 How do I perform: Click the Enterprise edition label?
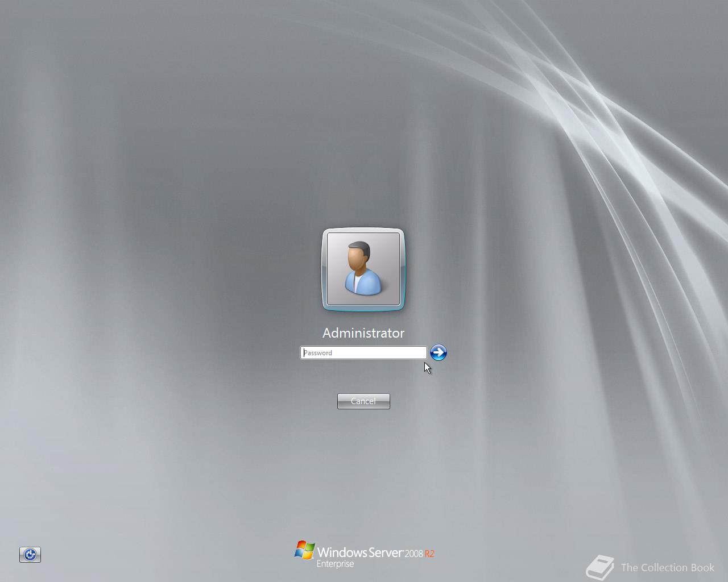coord(336,564)
